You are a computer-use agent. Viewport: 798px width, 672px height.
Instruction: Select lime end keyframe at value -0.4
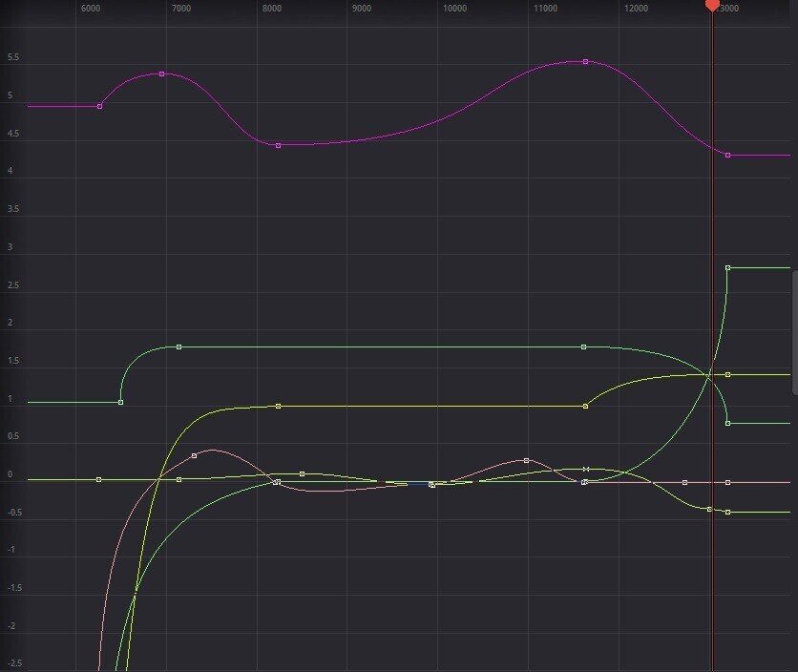727,513
